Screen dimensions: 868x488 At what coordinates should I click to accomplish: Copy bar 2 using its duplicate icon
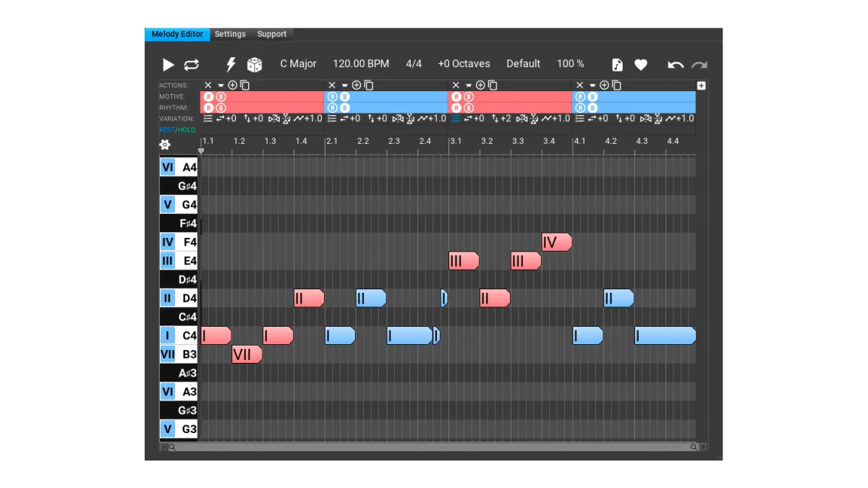pos(368,85)
